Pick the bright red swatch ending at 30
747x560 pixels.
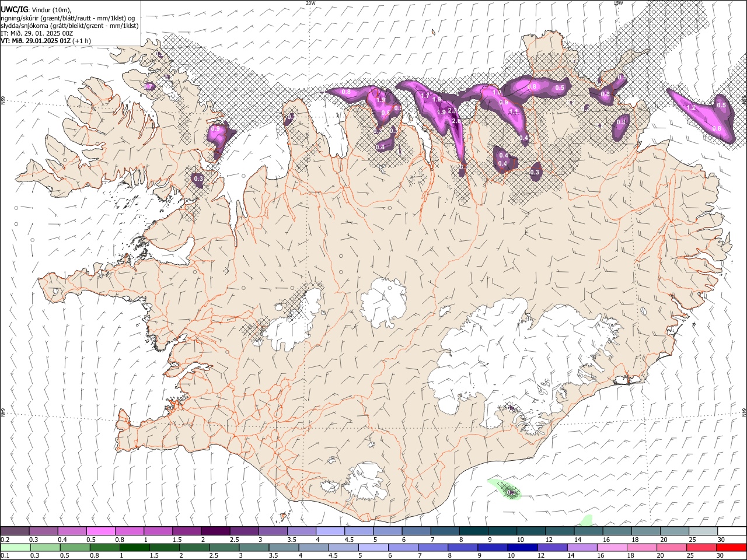pyautogui.click(x=731, y=547)
